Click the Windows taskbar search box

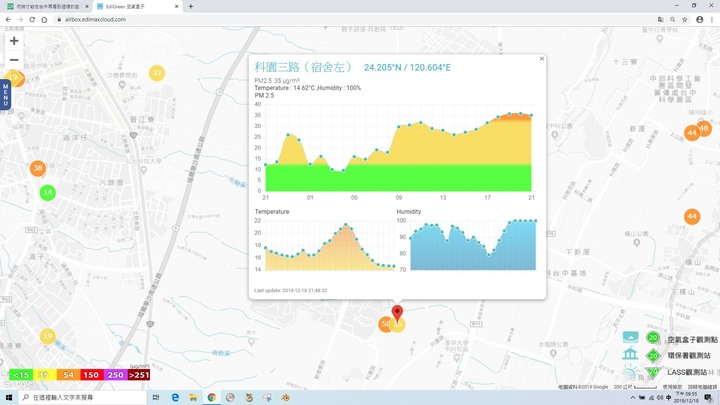[83, 397]
